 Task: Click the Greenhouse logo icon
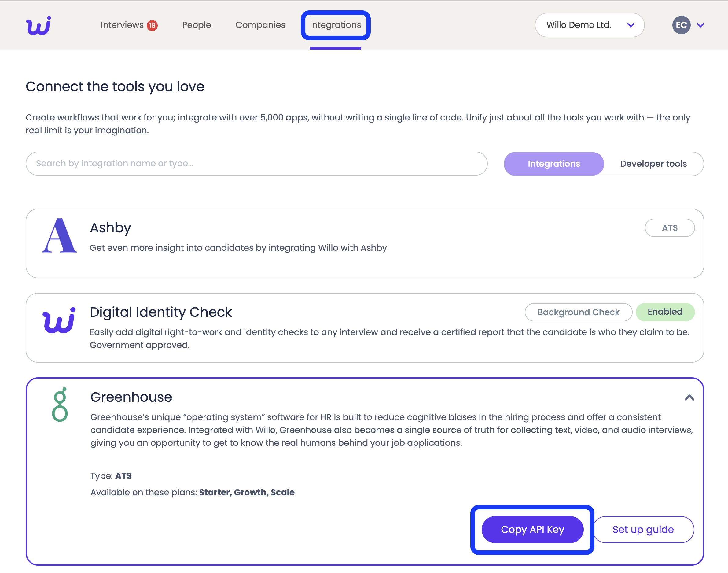click(x=60, y=405)
